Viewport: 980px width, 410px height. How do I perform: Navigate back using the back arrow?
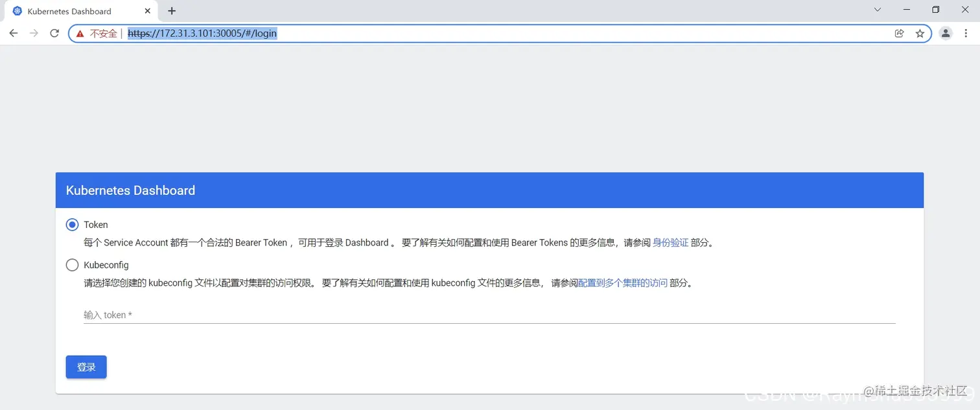[x=13, y=33]
